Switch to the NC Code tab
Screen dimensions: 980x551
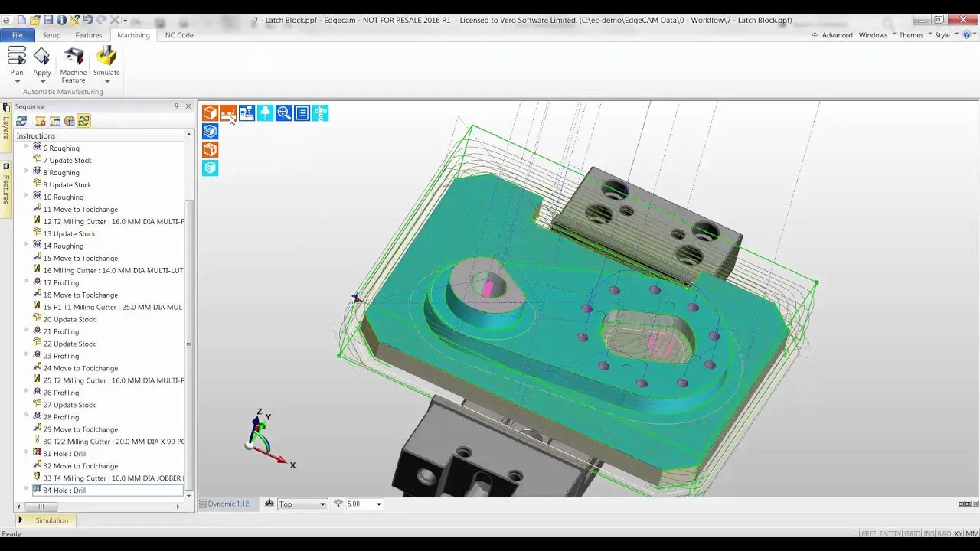179,35
